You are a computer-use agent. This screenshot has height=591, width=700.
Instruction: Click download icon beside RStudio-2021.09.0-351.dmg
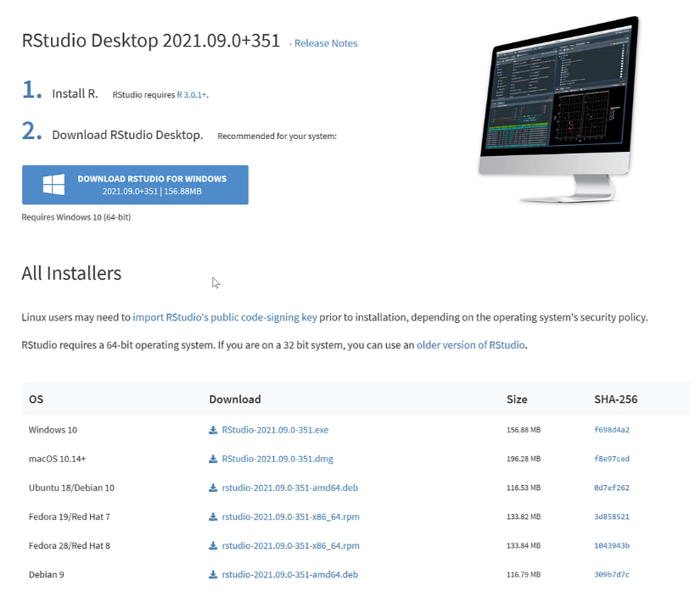[x=213, y=459]
